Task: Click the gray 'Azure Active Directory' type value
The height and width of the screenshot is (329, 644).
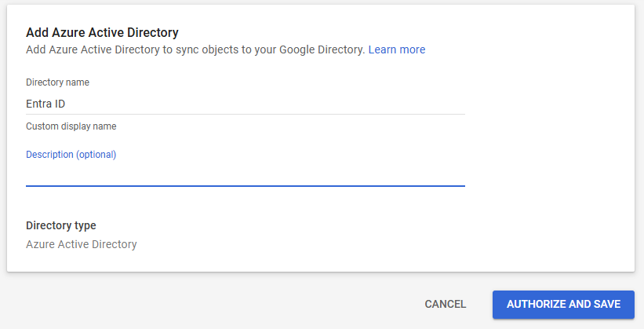Action: click(x=82, y=244)
